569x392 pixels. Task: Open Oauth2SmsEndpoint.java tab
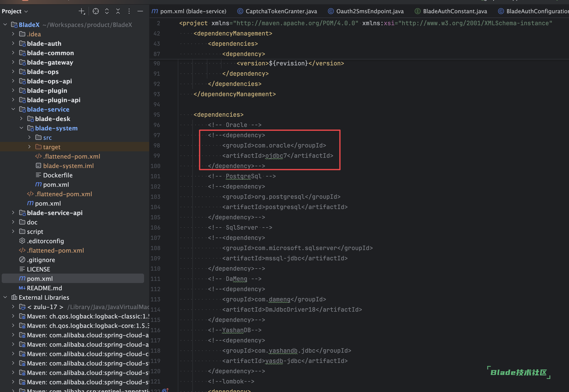tap(366, 11)
